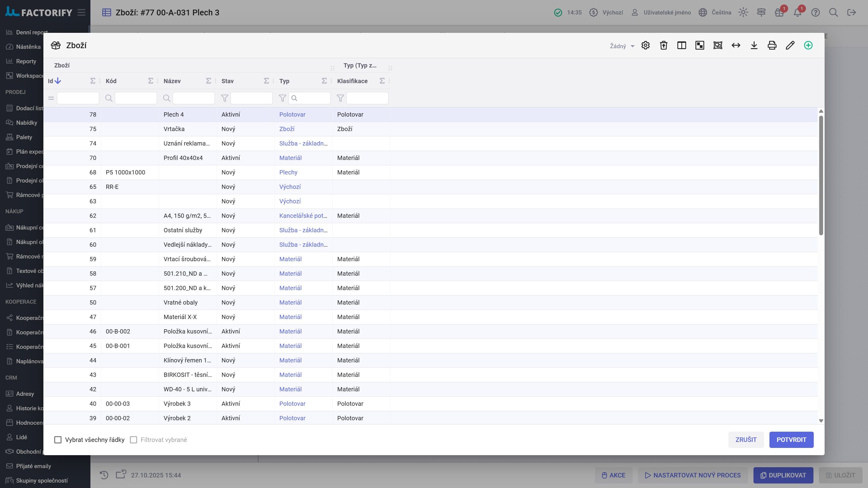
Task: Expand the Žádný preset dropdown
Action: 622,46
